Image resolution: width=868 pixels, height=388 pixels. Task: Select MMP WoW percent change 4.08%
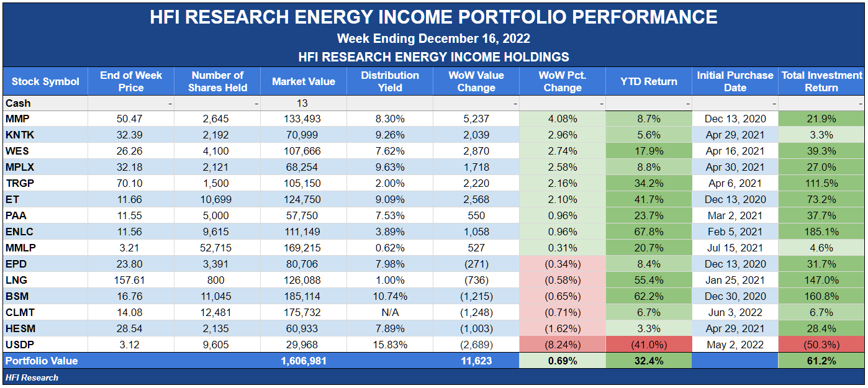click(563, 119)
